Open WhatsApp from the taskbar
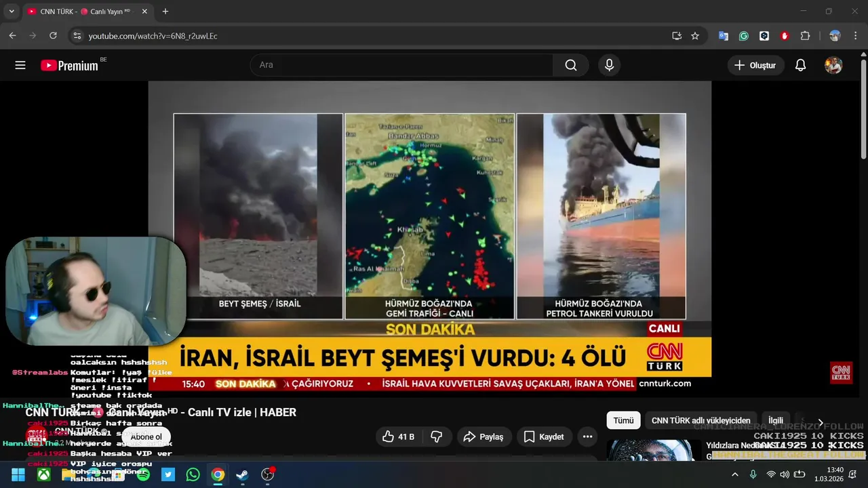Image resolution: width=868 pixels, height=488 pixels. (x=193, y=474)
